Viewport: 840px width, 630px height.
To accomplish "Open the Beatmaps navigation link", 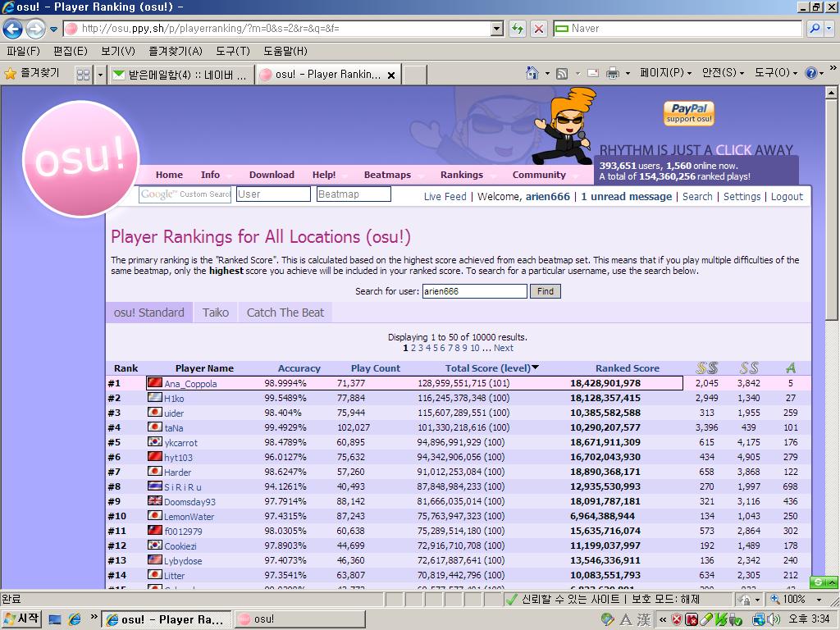I will (387, 175).
